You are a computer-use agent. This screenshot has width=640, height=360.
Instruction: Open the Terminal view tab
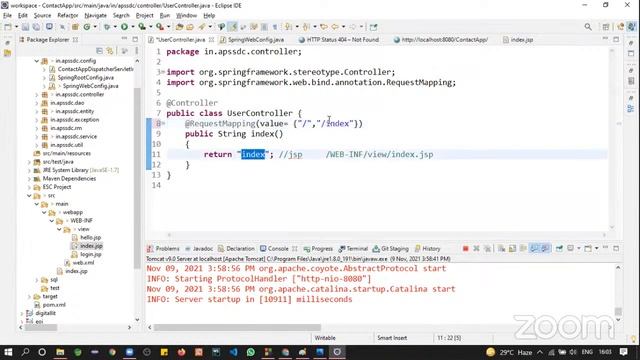(353, 249)
